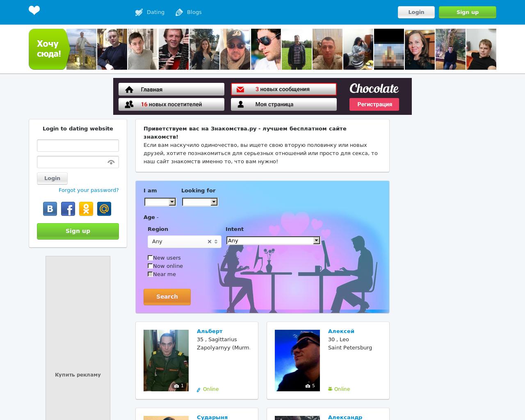Click the guitar man photo in top strip
The width and height of the screenshot is (525, 420).
pos(173,49)
